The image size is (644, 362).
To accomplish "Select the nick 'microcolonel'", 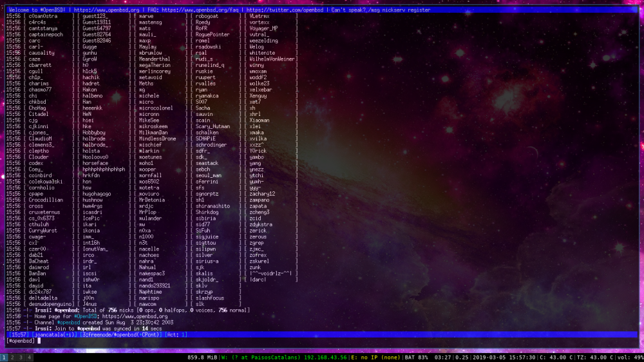I will click(156, 108).
